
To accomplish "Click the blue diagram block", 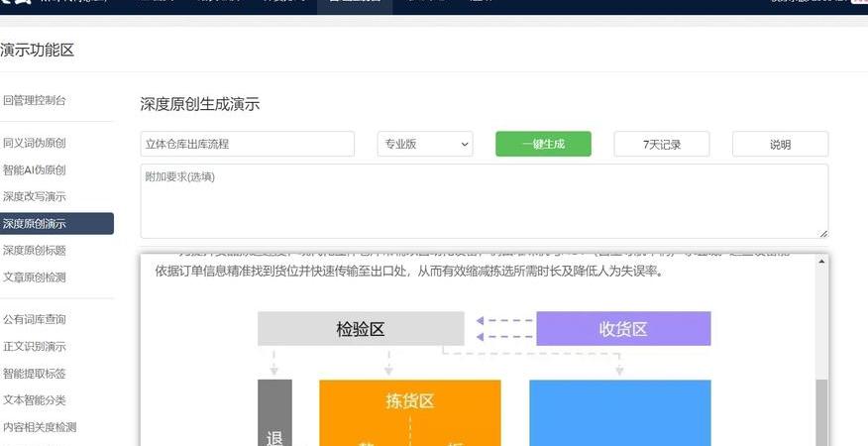I will tap(620, 412).
